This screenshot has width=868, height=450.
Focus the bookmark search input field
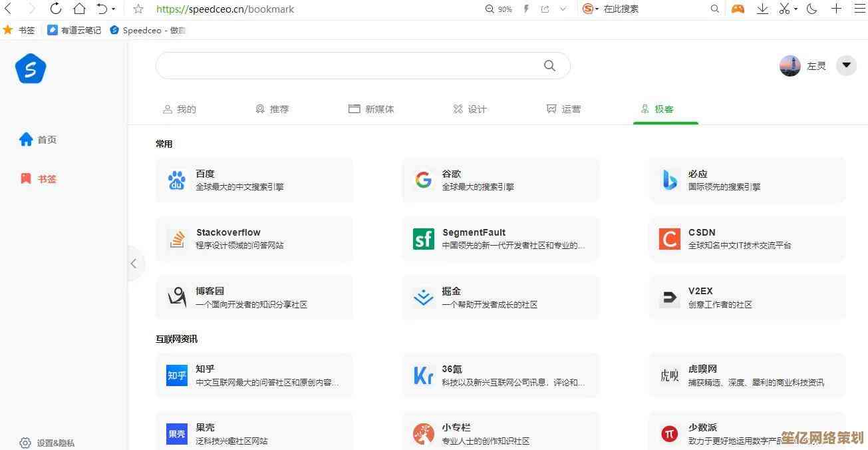346,66
